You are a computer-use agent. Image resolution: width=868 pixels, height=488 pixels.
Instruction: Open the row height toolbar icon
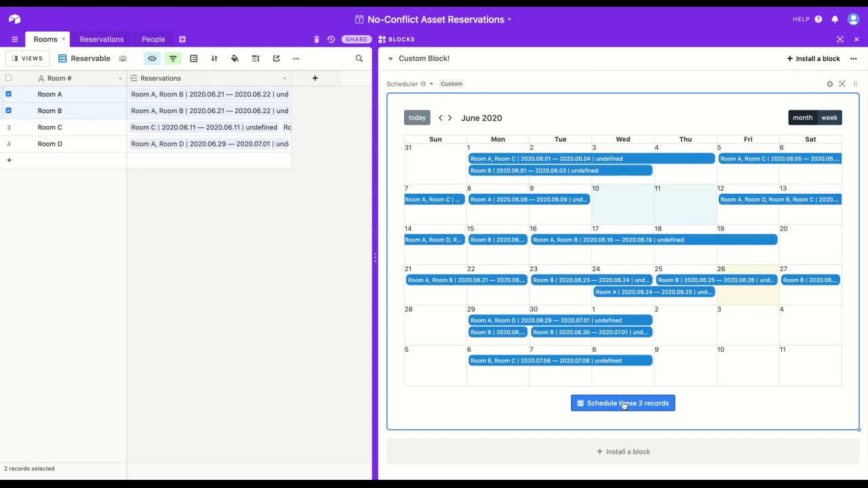(x=256, y=59)
